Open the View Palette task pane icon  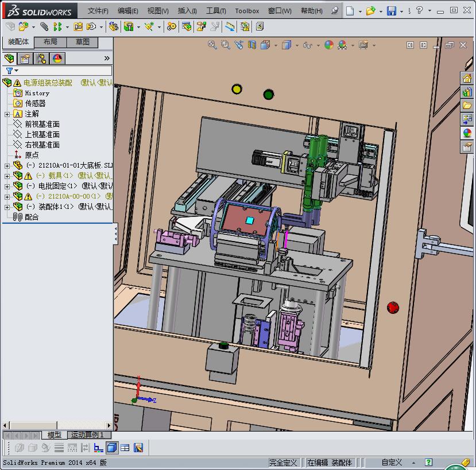(x=467, y=119)
